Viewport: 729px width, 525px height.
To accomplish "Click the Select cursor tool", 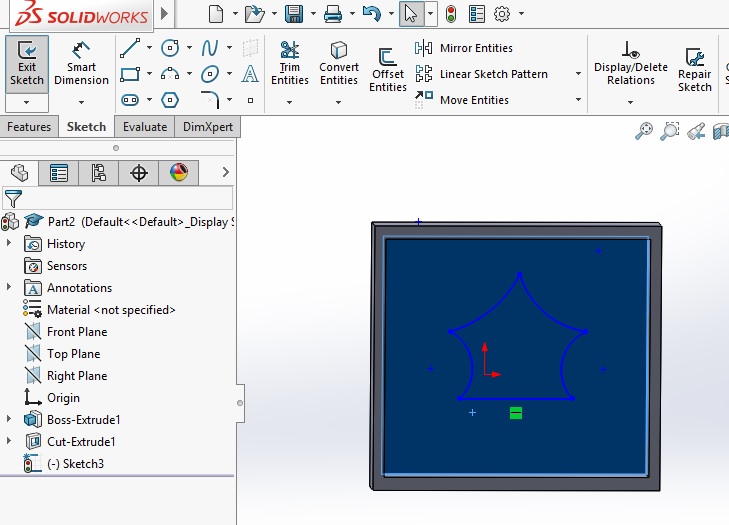I will (x=411, y=14).
